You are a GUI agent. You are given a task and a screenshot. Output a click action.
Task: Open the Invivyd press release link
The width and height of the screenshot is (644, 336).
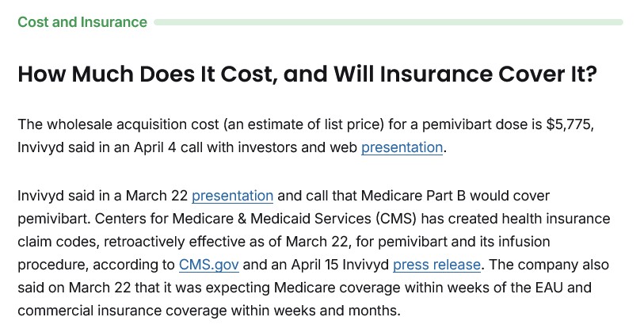click(x=436, y=265)
